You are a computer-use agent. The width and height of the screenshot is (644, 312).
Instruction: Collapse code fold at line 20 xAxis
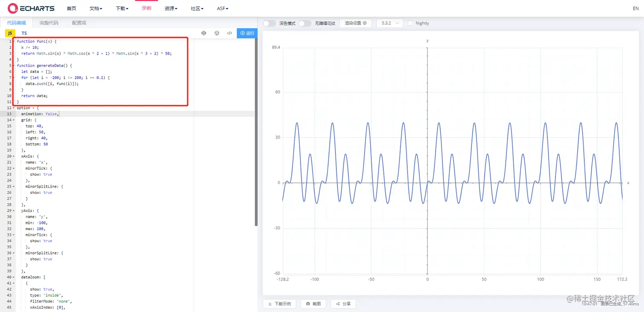point(14,156)
